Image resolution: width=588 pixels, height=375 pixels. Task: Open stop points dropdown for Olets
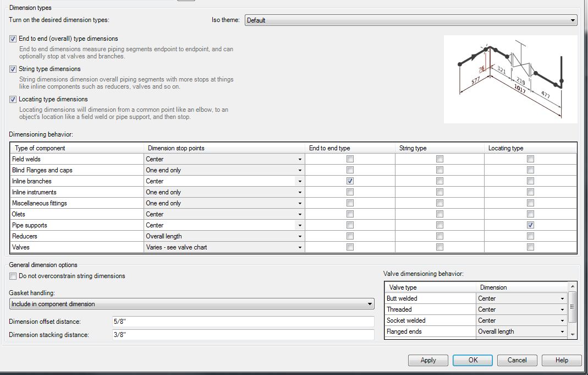300,214
